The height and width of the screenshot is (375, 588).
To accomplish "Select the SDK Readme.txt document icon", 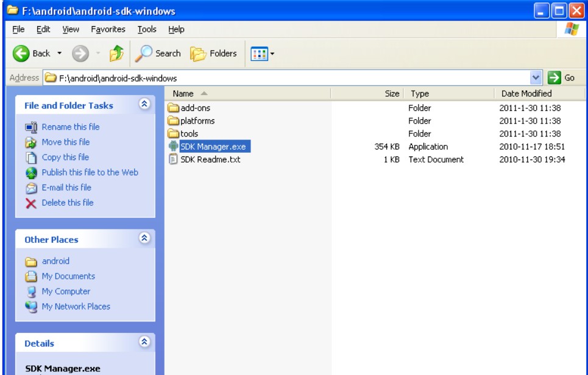I will click(173, 159).
